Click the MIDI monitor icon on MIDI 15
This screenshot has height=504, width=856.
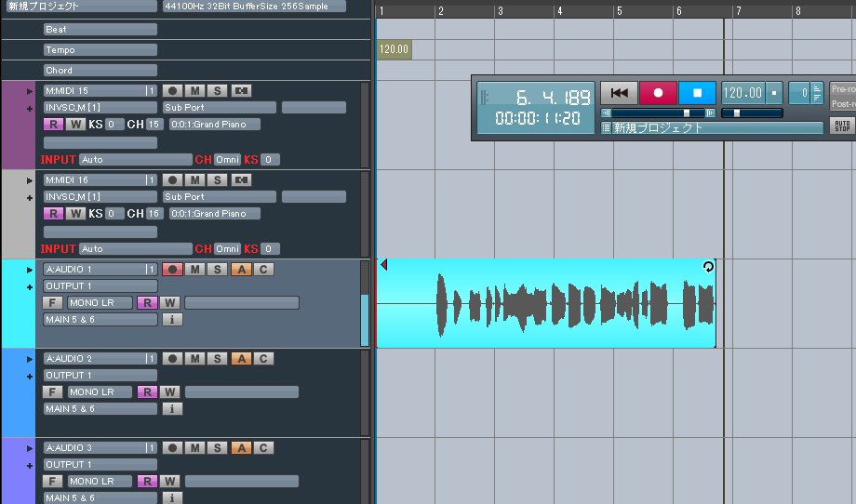[241, 90]
